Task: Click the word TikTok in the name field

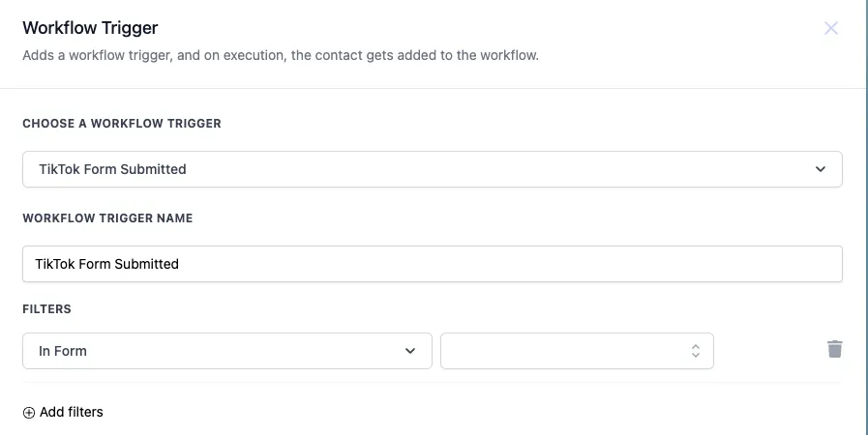Action: point(55,264)
